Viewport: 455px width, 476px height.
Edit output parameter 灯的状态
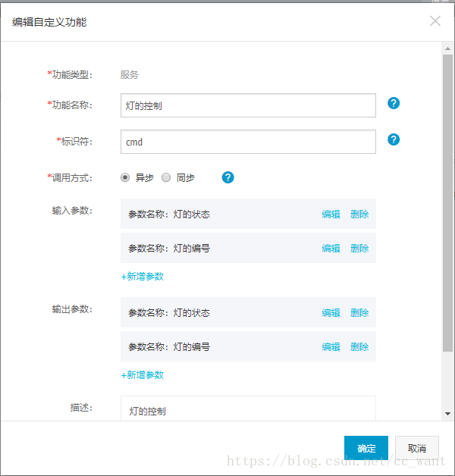[331, 312]
